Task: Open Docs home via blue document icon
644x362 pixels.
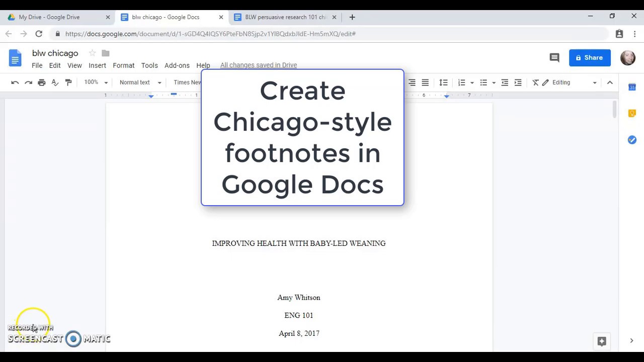Action: [x=15, y=58]
